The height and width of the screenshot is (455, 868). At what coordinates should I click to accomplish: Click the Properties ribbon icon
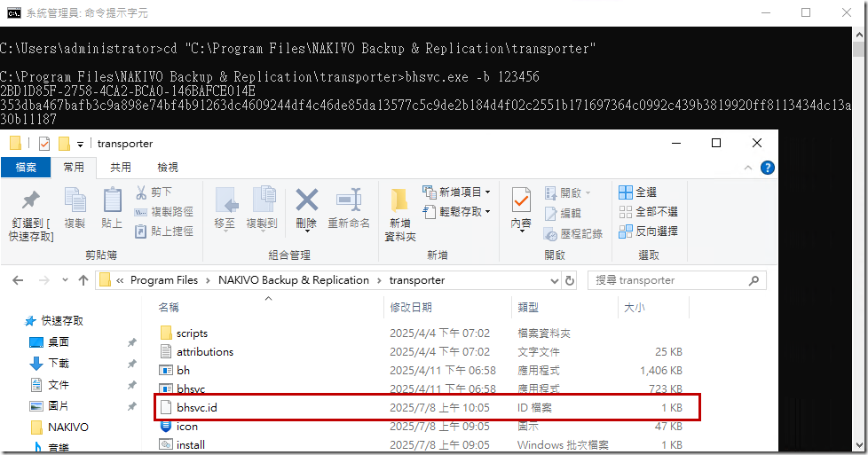[521, 200]
